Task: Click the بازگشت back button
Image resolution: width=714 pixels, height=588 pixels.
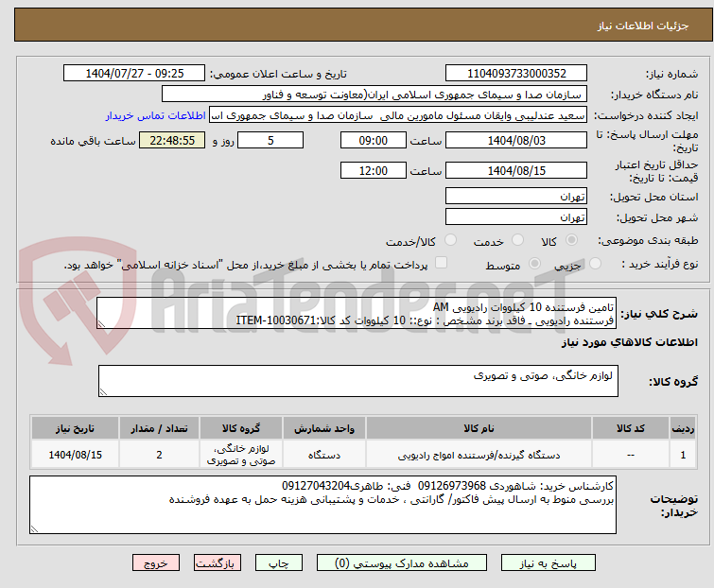Action: pyautogui.click(x=217, y=563)
